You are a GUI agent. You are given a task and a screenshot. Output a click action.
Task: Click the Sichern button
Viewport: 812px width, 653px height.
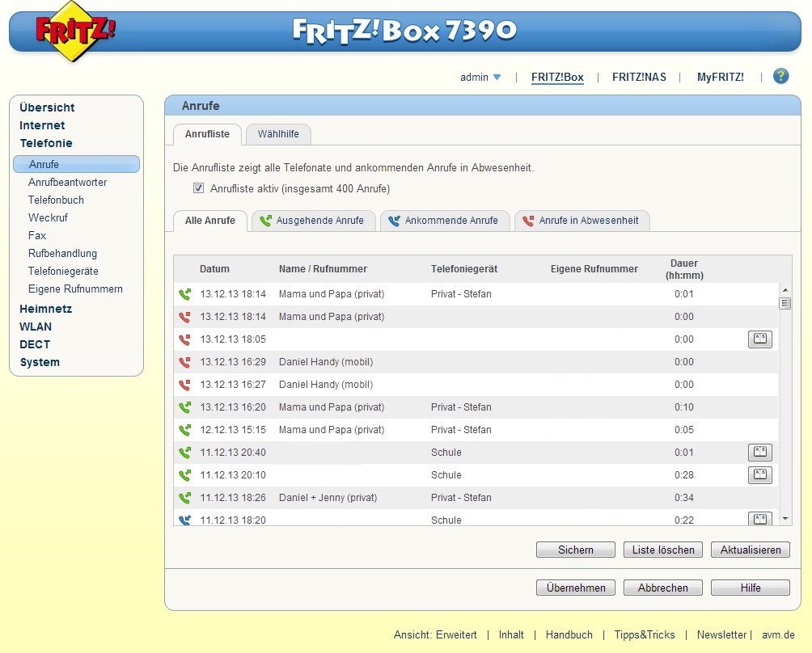(x=575, y=550)
